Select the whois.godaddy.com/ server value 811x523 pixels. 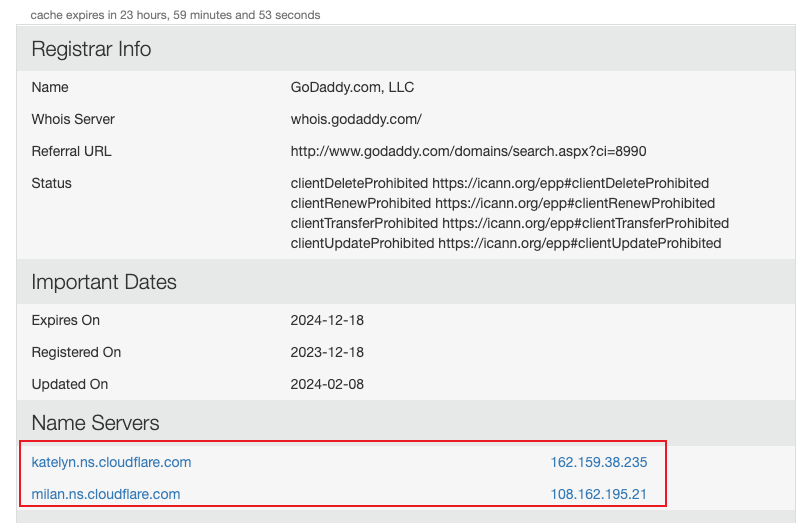tap(356, 119)
